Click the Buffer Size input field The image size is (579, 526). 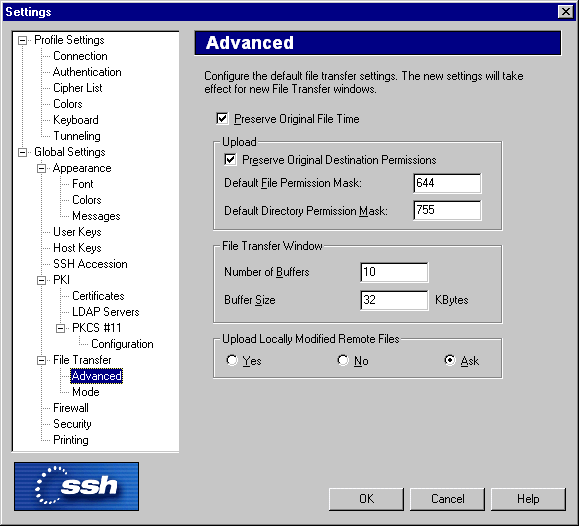394,300
